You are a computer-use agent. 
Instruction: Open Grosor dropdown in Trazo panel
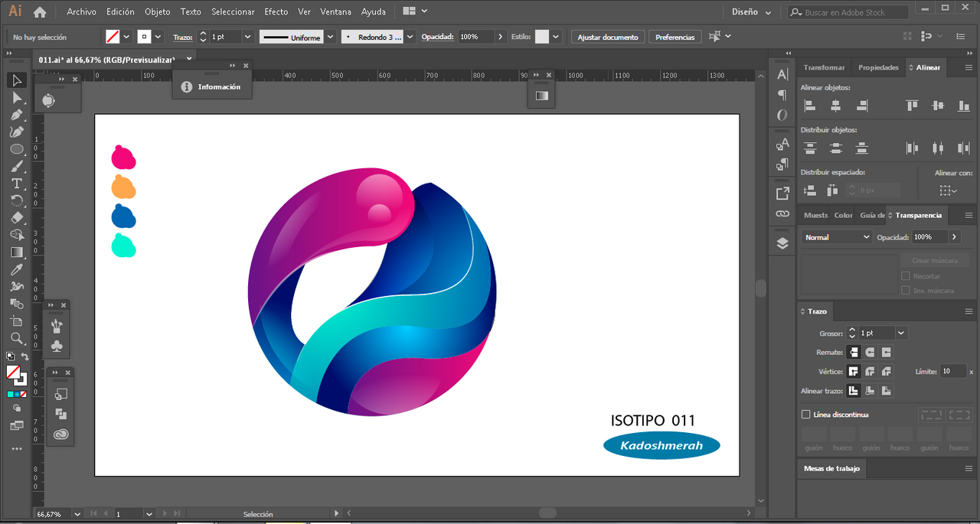(901, 333)
